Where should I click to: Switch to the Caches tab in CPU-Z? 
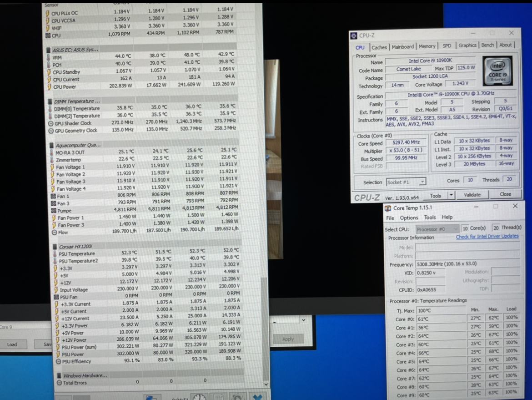click(x=379, y=47)
